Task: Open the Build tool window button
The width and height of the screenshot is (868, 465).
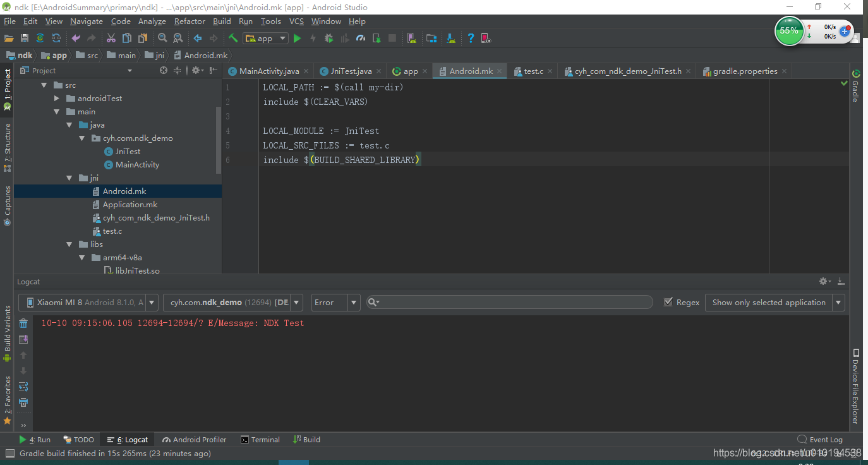Action: (x=306, y=440)
